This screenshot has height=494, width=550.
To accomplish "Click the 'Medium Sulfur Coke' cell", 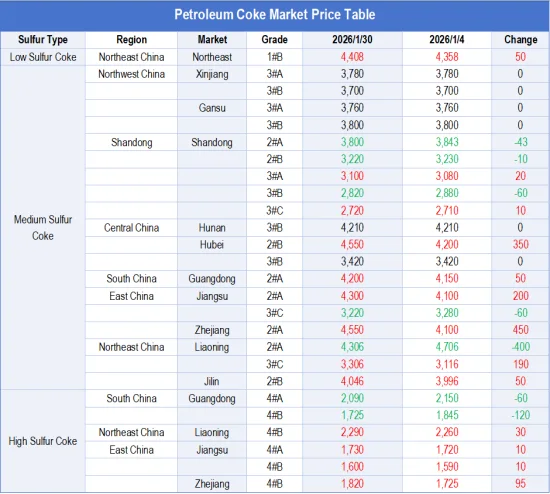I will tap(43, 228).
